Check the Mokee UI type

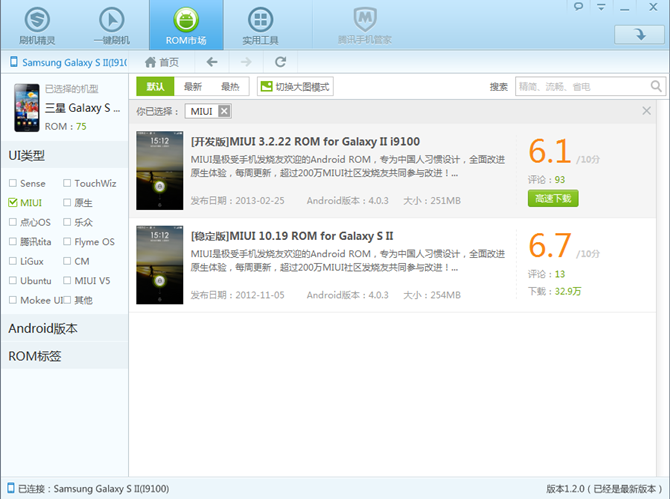13,300
